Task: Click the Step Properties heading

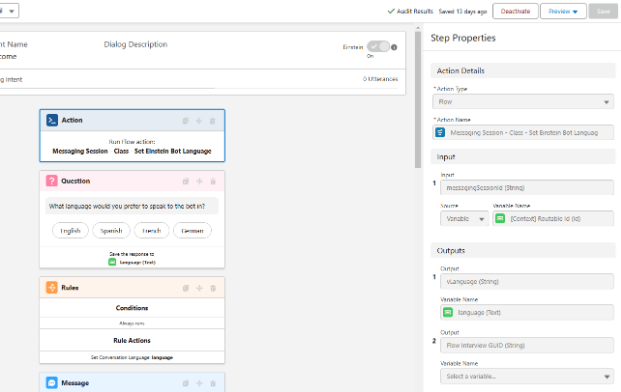Action: click(x=463, y=38)
